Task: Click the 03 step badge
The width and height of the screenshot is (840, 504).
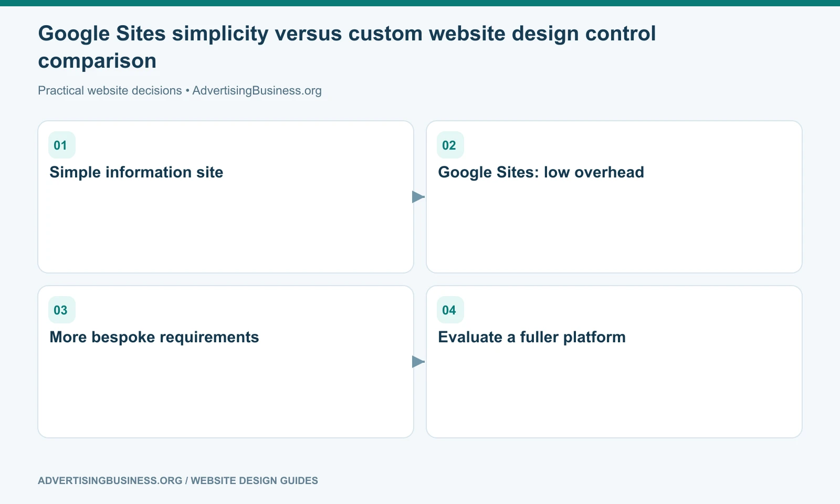Action: (62, 310)
